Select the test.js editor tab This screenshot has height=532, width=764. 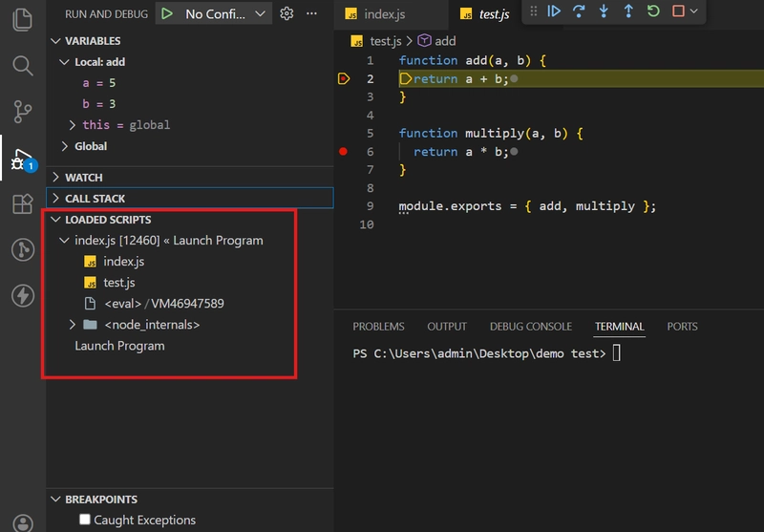[485, 14]
